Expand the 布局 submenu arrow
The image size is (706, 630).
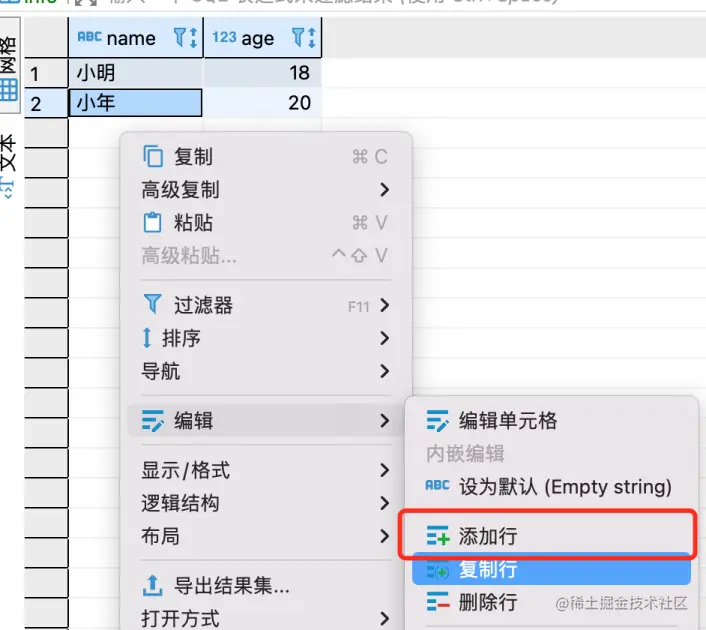pyautogui.click(x=384, y=536)
